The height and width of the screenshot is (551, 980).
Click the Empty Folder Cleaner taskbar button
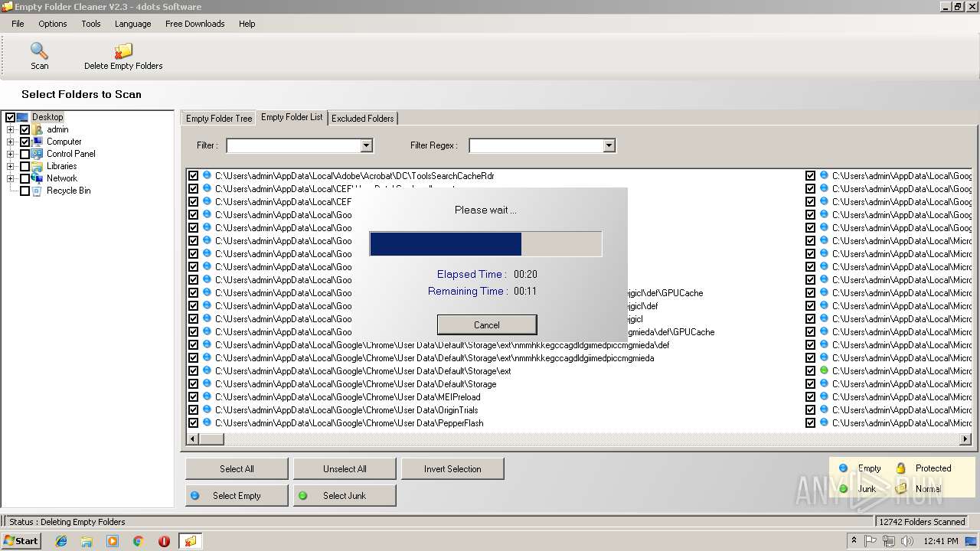190,541
